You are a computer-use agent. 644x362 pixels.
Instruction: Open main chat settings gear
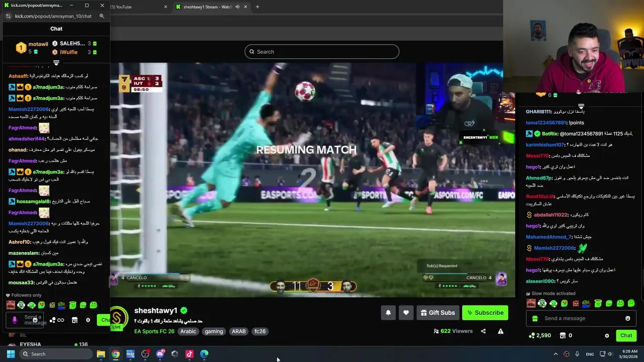607,335
